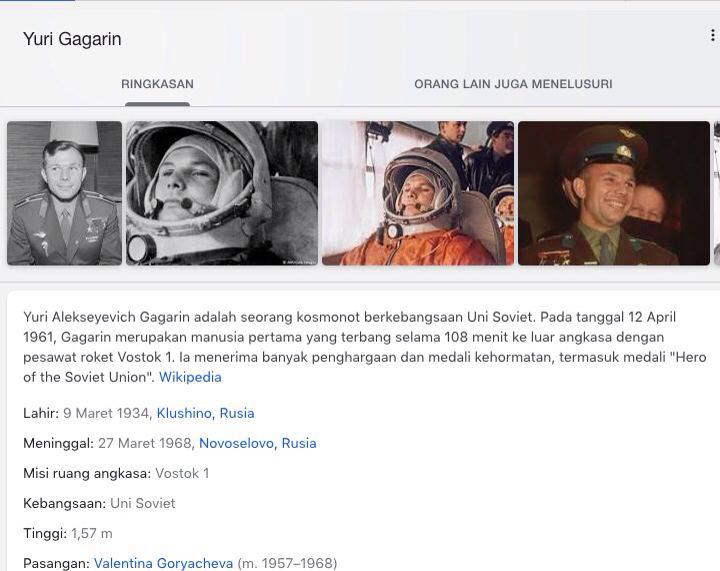Click the height value '1,57 m'
Screen dimensions: 720x571
[92, 533]
